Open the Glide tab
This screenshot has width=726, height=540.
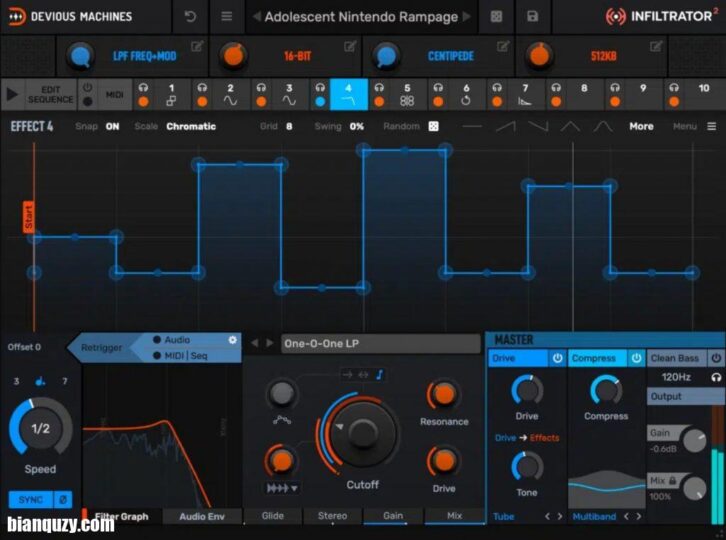[x=272, y=517]
